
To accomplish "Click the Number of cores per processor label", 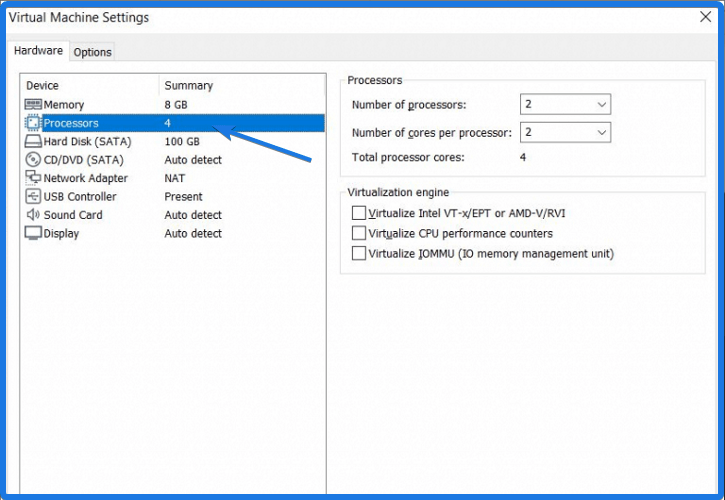I will coord(432,133).
